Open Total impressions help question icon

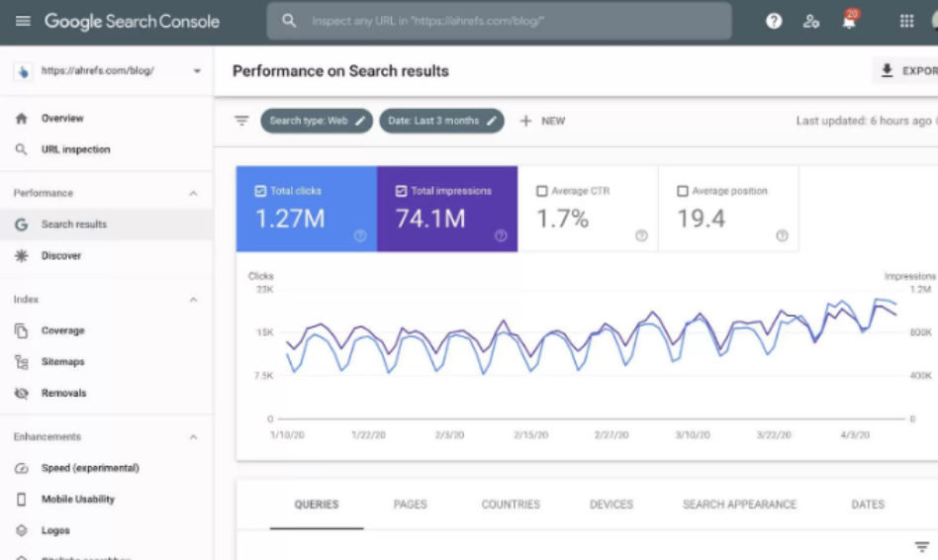point(501,235)
